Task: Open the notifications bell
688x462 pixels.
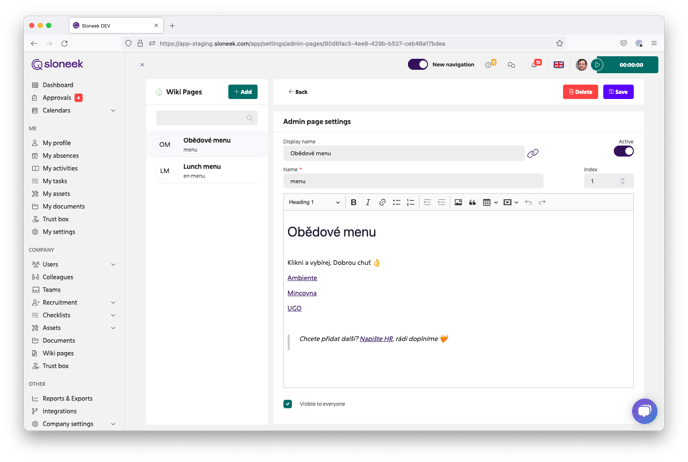Action: click(536, 64)
